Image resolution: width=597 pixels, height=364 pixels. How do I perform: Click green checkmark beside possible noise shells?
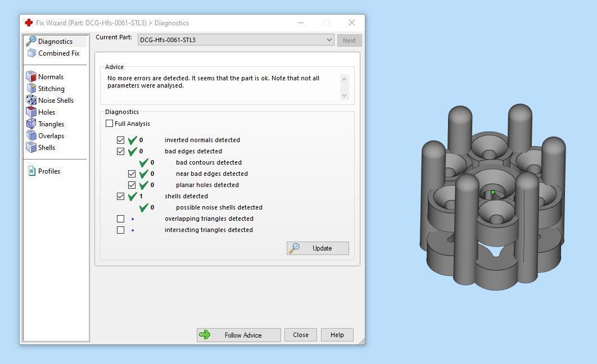[143, 207]
